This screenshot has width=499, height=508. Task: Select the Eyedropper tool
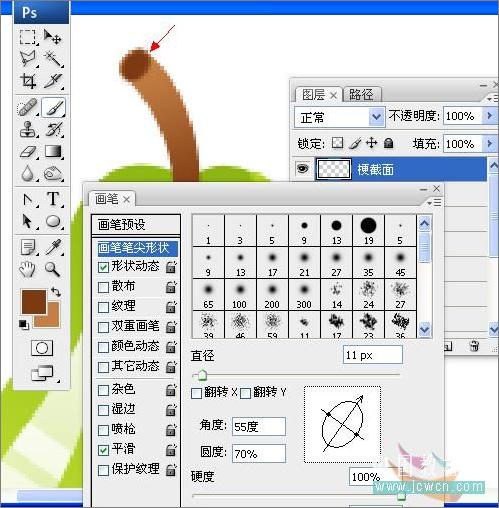53,247
